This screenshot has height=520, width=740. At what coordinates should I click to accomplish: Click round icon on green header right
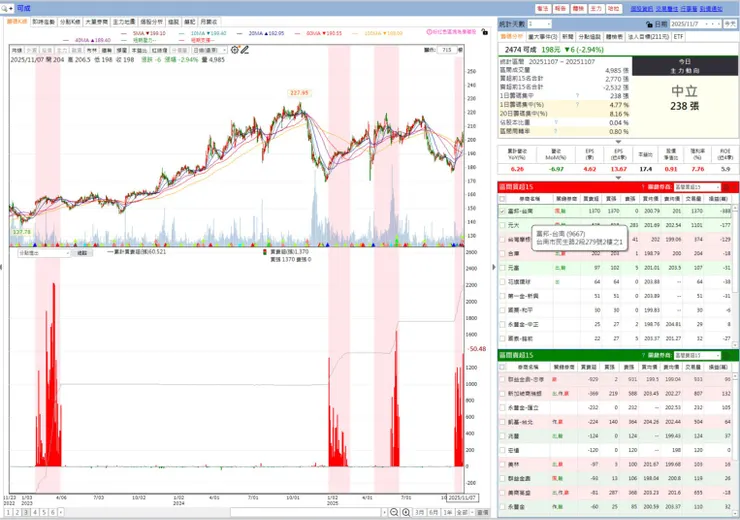[x=727, y=355]
